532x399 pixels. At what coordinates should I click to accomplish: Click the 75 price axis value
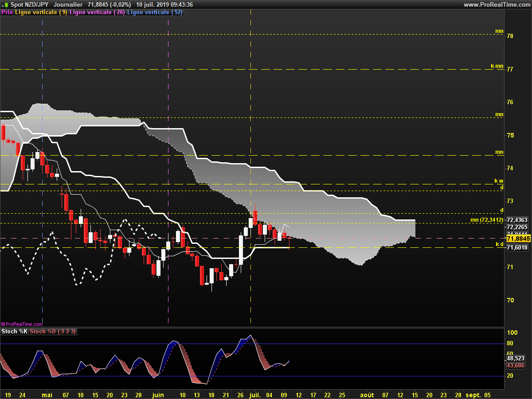(x=510, y=135)
